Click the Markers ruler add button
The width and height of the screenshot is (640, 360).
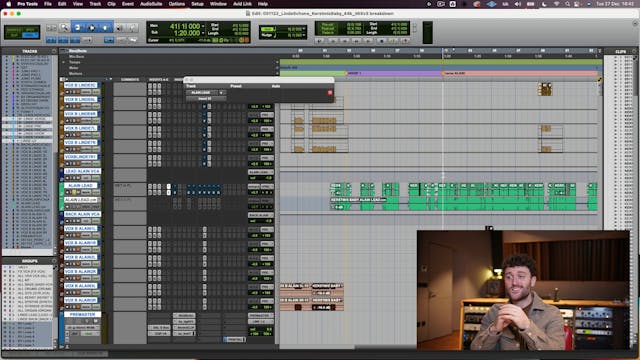[277, 74]
